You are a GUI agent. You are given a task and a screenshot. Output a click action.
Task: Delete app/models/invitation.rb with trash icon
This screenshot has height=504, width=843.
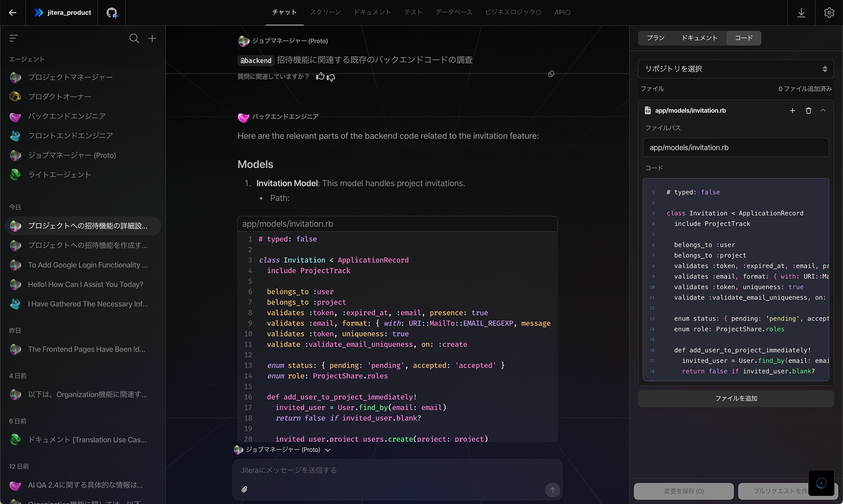pos(809,111)
